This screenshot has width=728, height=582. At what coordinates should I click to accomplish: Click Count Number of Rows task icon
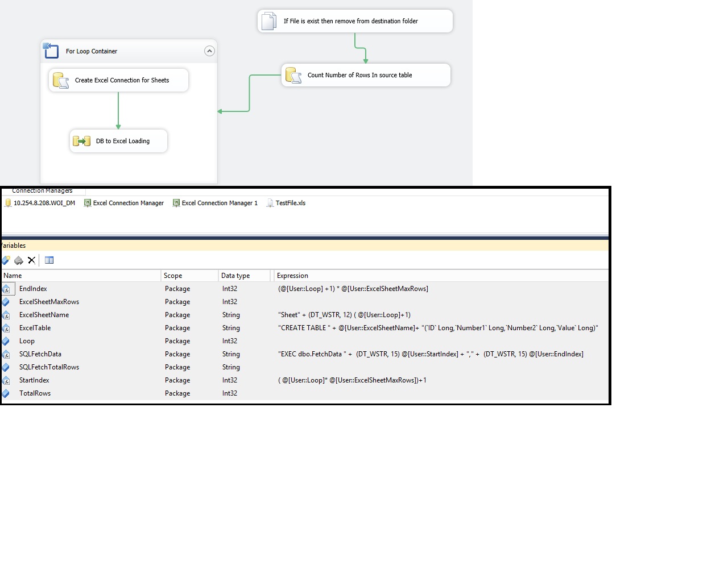[293, 75]
